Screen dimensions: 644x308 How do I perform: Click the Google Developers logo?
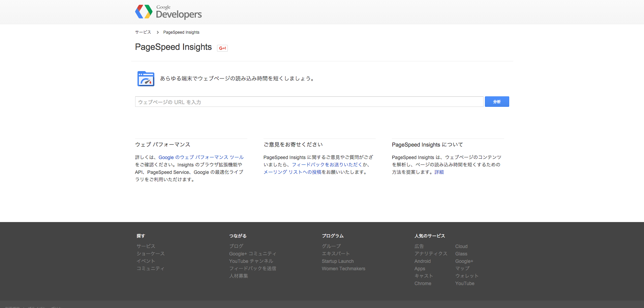click(168, 12)
